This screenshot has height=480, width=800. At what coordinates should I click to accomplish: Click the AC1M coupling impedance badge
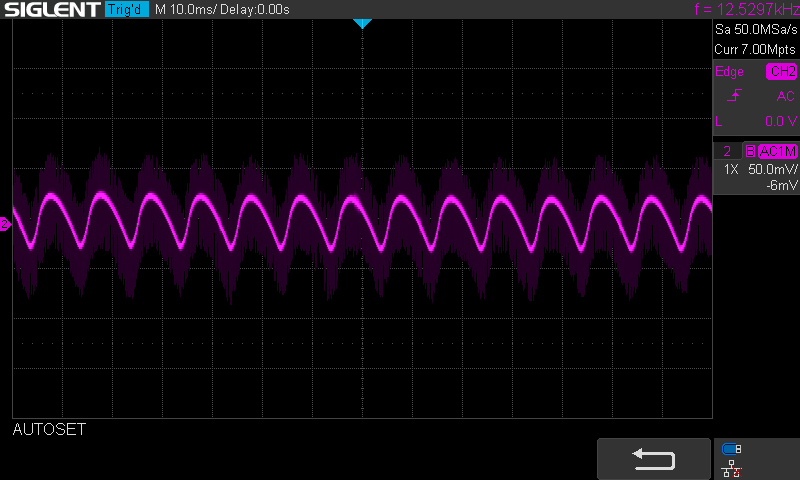pyautogui.click(x=778, y=151)
